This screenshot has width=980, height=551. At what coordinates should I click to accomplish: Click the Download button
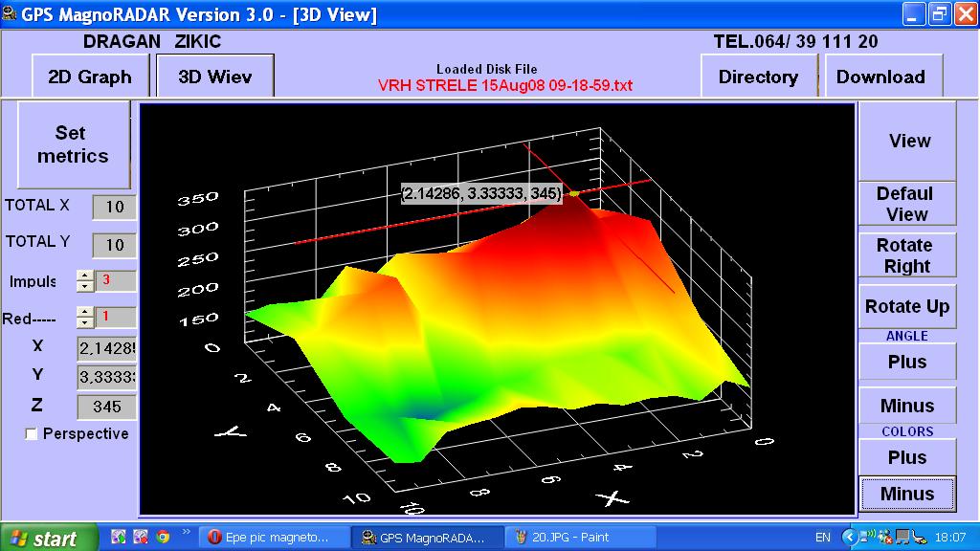(883, 77)
